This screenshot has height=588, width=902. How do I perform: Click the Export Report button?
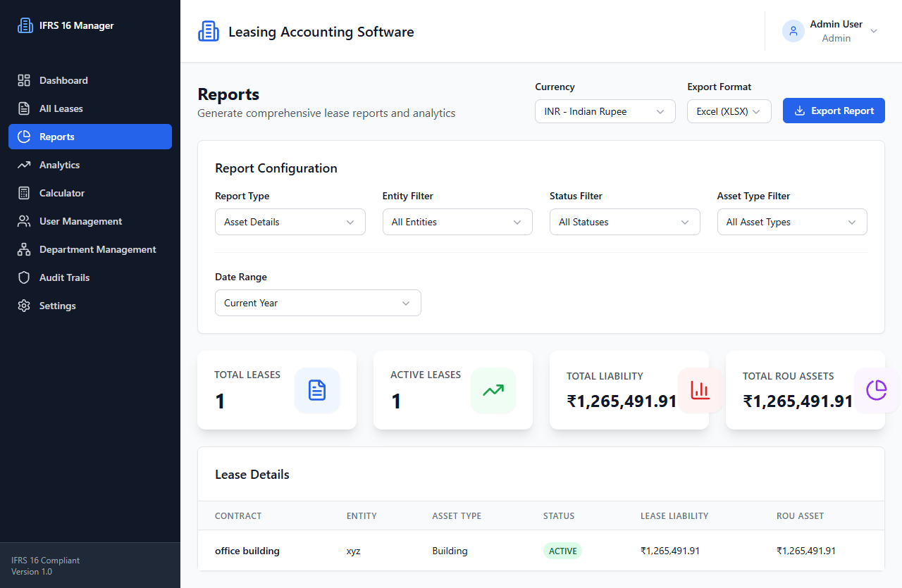(x=834, y=111)
